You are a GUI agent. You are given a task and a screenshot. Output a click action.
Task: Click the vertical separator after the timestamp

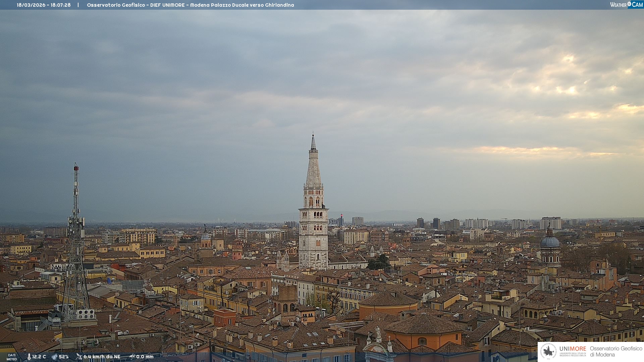[78, 5]
